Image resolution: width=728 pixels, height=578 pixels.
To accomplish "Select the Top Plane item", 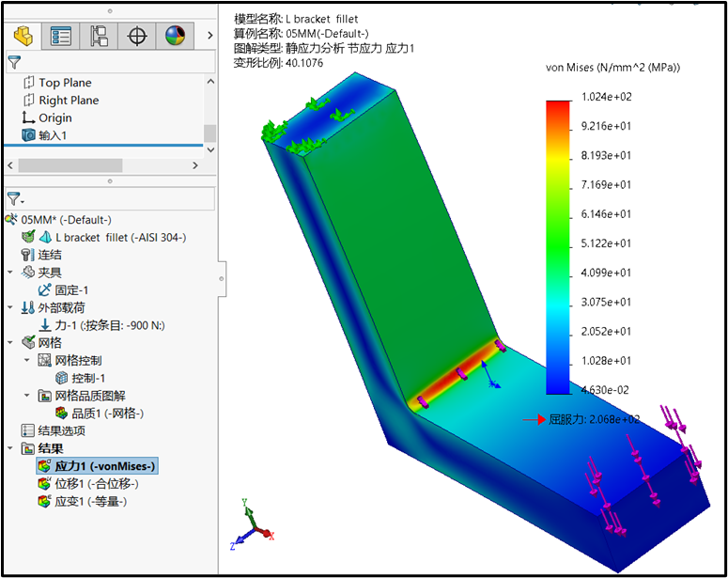I will [64, 83].
